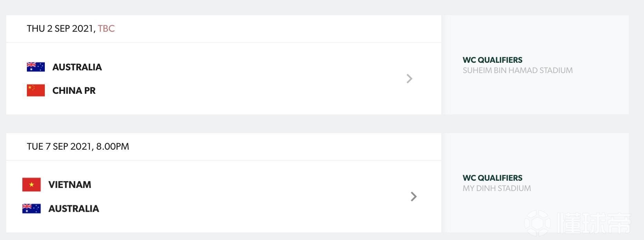
Task: Click the football logo in the watermark
Action: point(538,223)
